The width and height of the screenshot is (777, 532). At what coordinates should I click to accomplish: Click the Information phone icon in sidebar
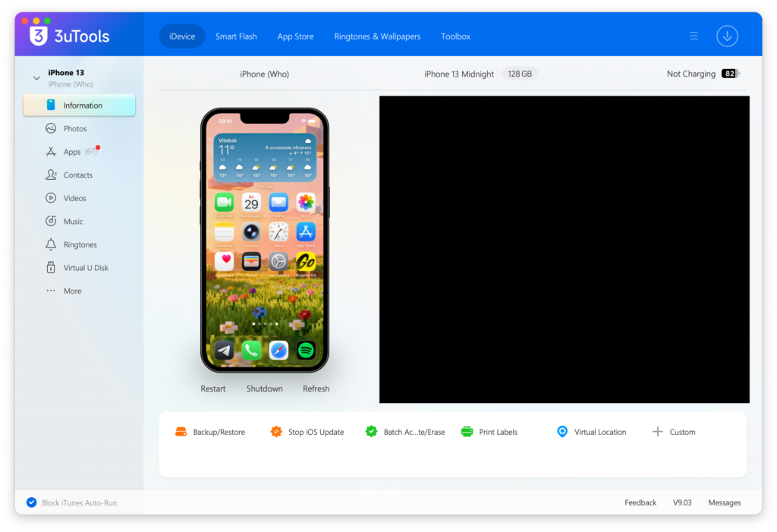click(51, 105)
